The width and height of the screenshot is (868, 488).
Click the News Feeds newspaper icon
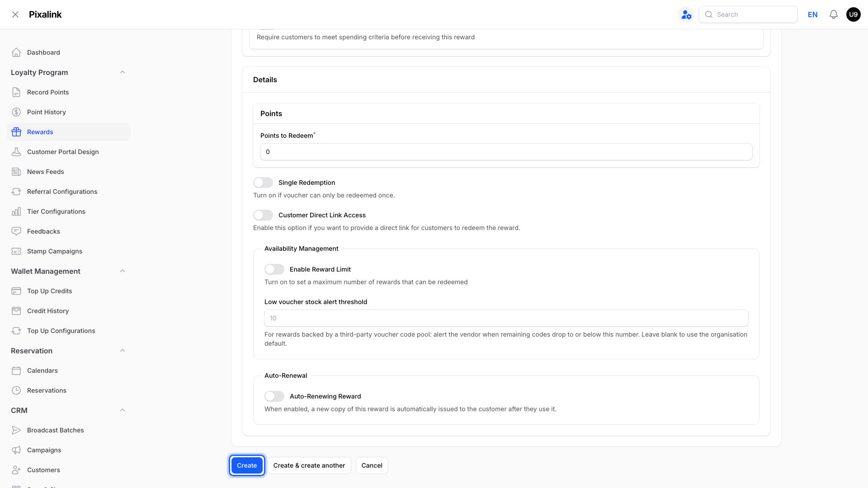pyautogui.click(x=16, y=172)
